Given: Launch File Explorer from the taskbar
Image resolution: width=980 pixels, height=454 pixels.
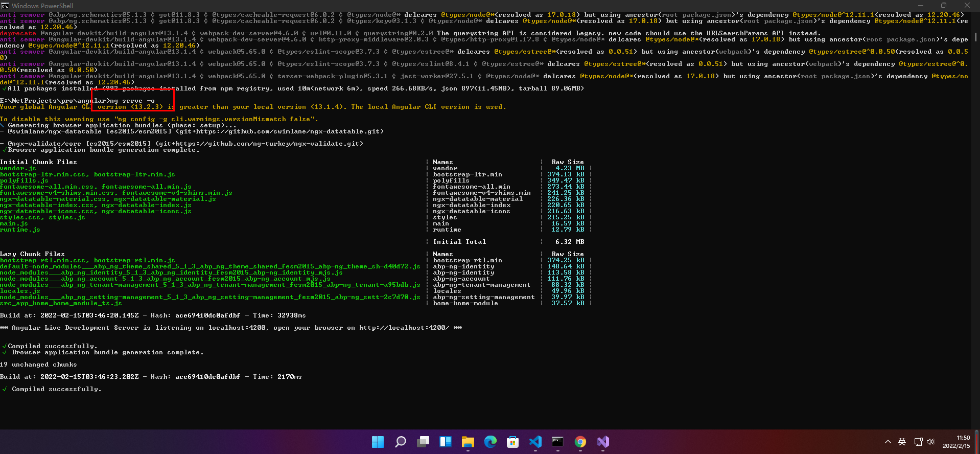Looking at the screenshot, I should point(468,442).
